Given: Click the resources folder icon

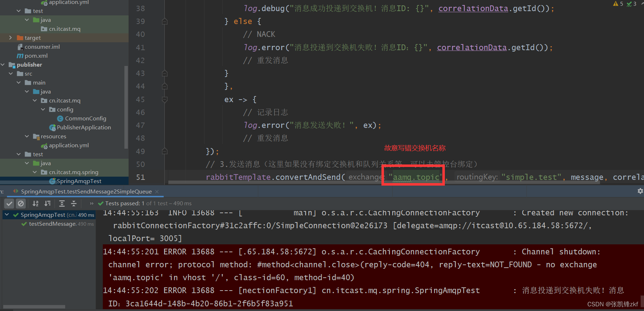Looking at the screenshot, I should tap(36, 137).
